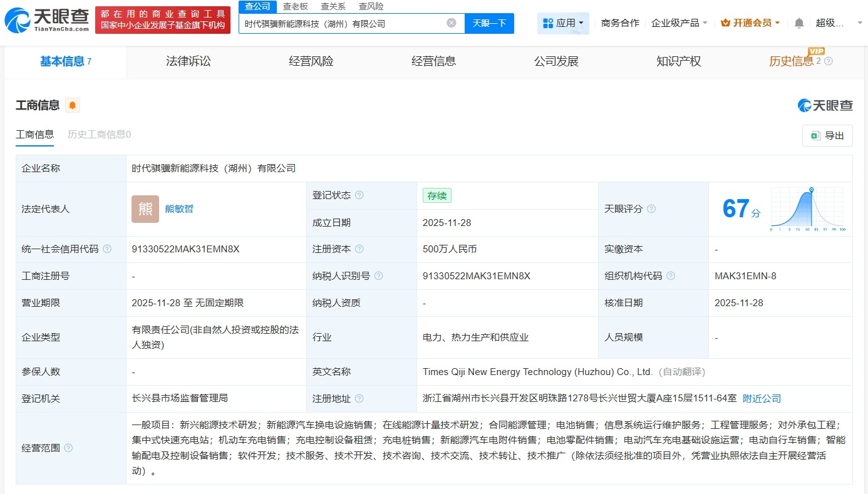
Task: Open the 附近公司 link
Action: pos(762,398)
